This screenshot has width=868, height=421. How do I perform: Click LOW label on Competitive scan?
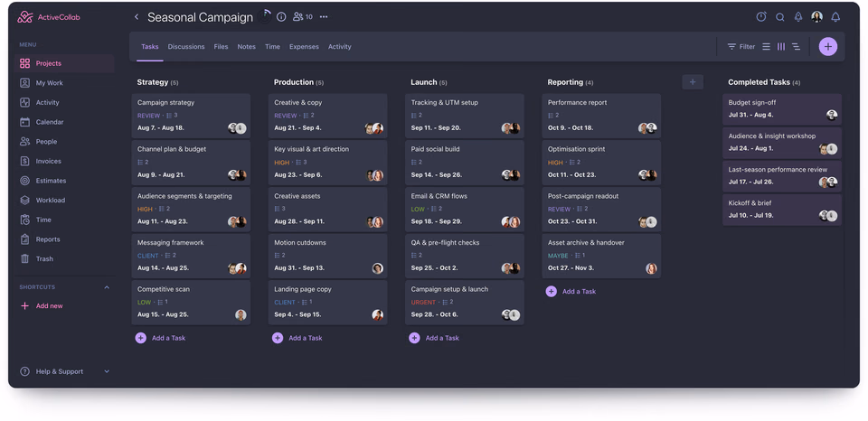click(144, 303)
